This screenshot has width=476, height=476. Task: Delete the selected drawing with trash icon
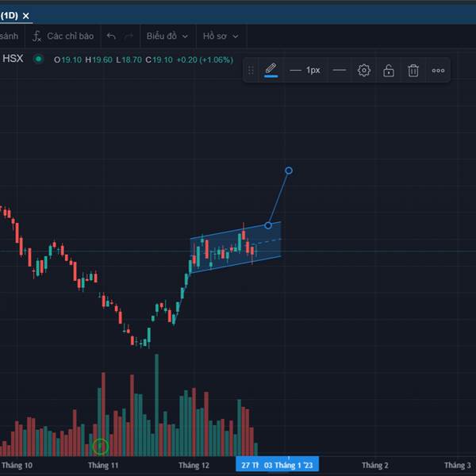pyautogui.click(x=413, y=71)
